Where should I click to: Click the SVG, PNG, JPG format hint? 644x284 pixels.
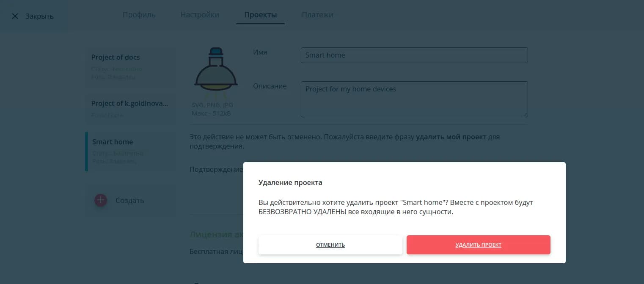pyautogui.click(x=212, y=105)
